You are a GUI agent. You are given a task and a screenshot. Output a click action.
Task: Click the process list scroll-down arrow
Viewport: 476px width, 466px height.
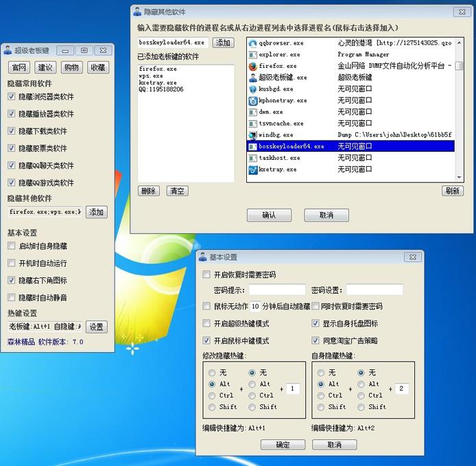[x=460, y=177]
